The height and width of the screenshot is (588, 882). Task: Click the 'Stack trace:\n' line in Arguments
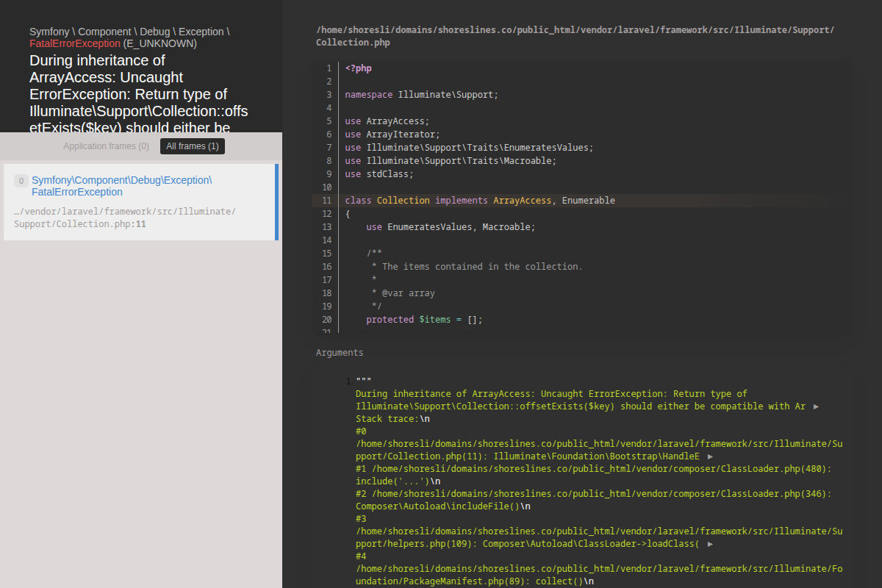click(x=392, y=419)
